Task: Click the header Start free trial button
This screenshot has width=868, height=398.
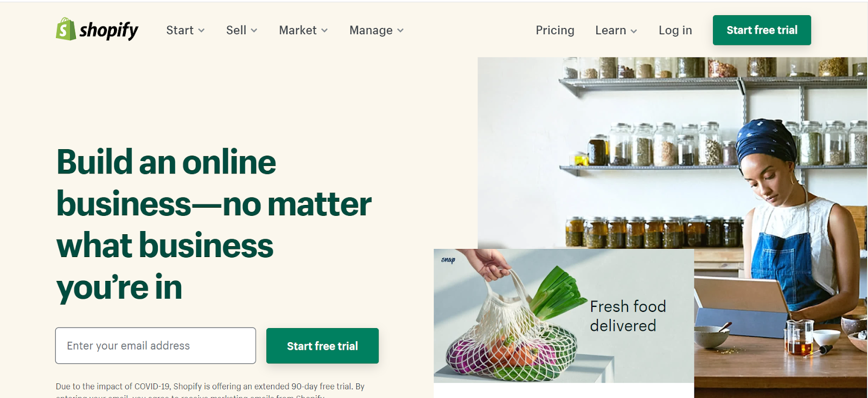Action: point(762,30)
